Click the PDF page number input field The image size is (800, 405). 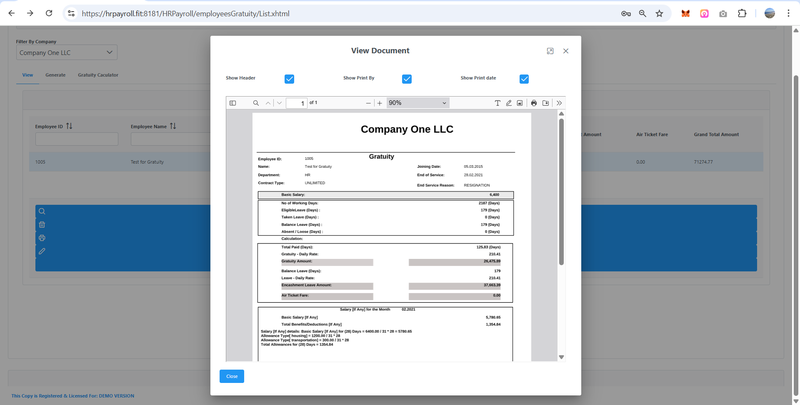296,103
